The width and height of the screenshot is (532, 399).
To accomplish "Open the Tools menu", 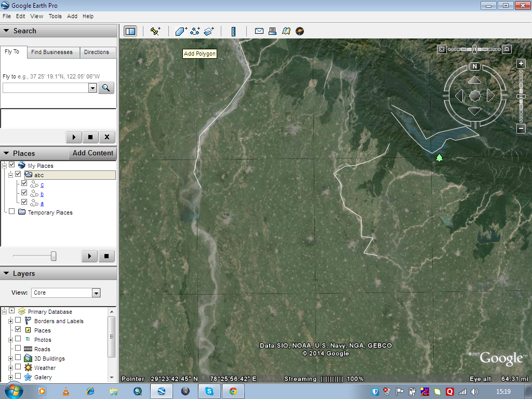I will [55, 16].
